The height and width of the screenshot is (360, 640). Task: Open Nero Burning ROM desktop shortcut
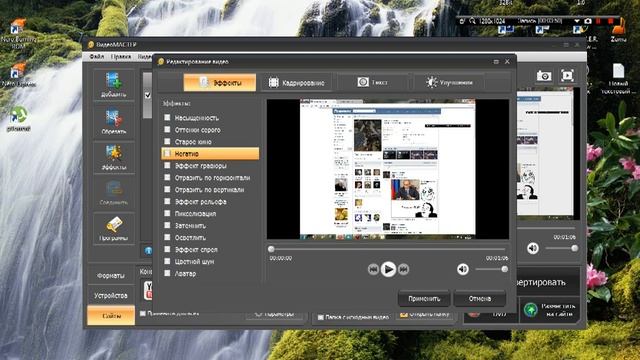[x=18, y=34]
